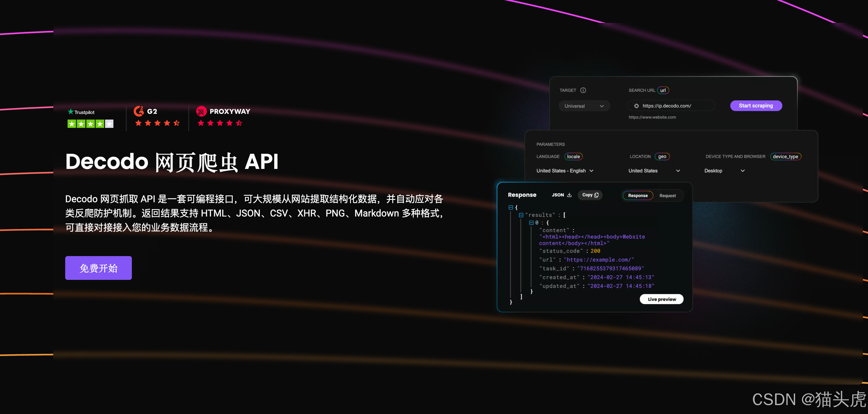The height and width of the screenshot is (414, 868).
Task: Click the updated_at value "2024-02-27 14:45:18"
Action: [621, 286]
